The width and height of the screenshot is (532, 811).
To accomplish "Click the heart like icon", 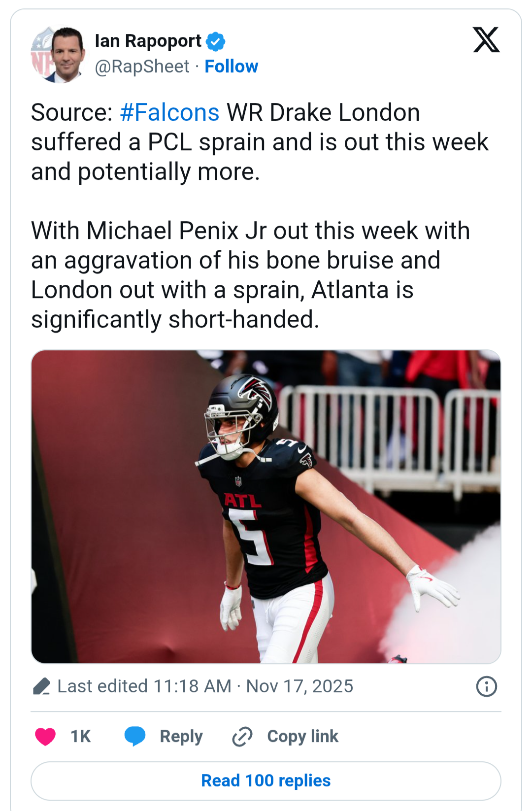I will (45, 736).
